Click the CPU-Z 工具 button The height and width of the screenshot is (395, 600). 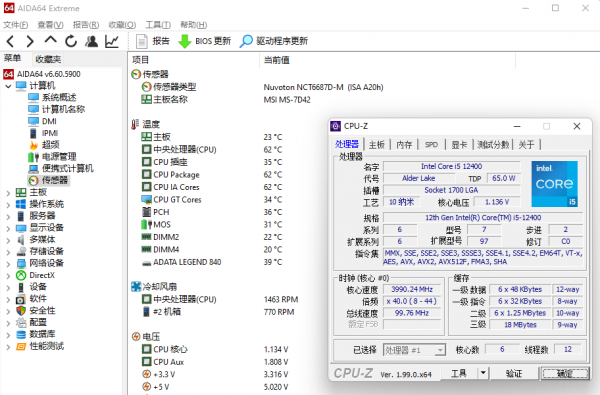pyautogui.click(x=459, y=373)
